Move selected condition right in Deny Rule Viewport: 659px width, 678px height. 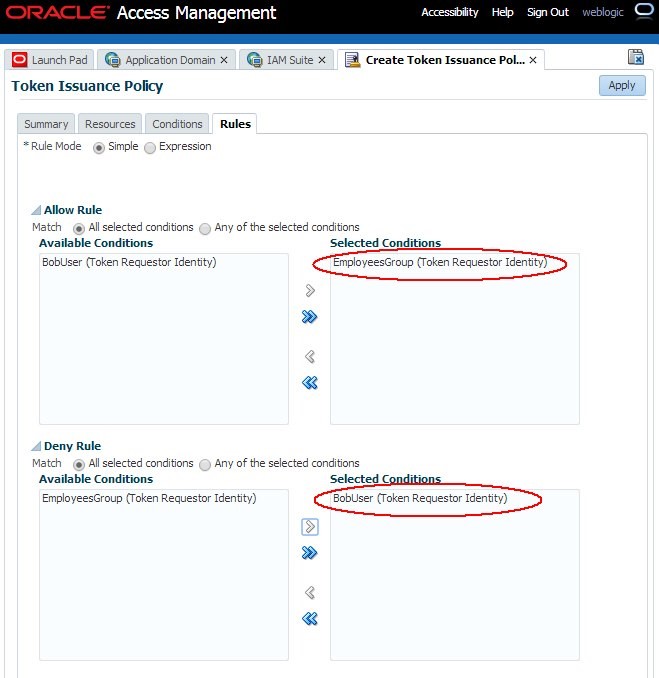point(310,527)
